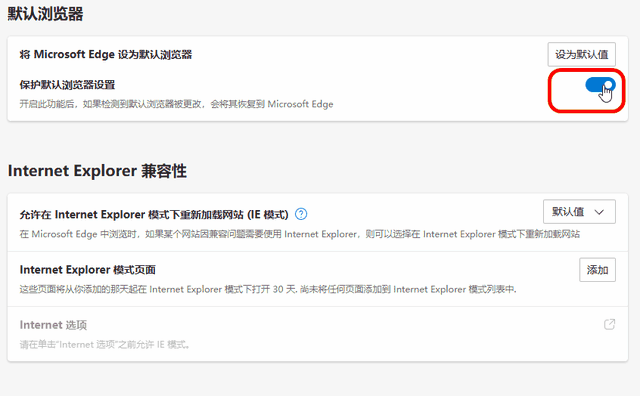Click the 设为默认值 button
This screenshot has height=396, width=640.
pyautogui.click(x=581, y=54)
